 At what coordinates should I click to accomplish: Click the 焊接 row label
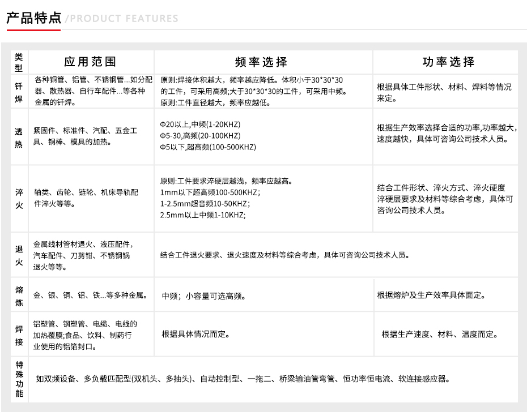(x=19, y=334)
